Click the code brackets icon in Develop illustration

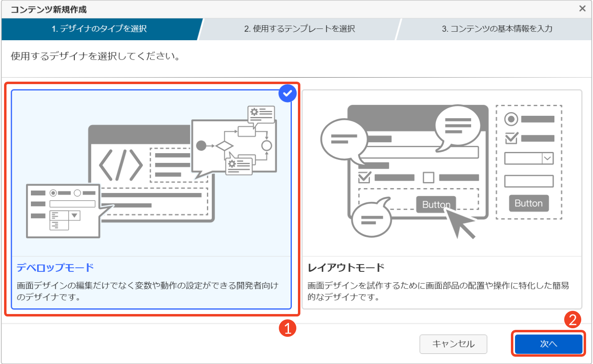tap(121, 165)
